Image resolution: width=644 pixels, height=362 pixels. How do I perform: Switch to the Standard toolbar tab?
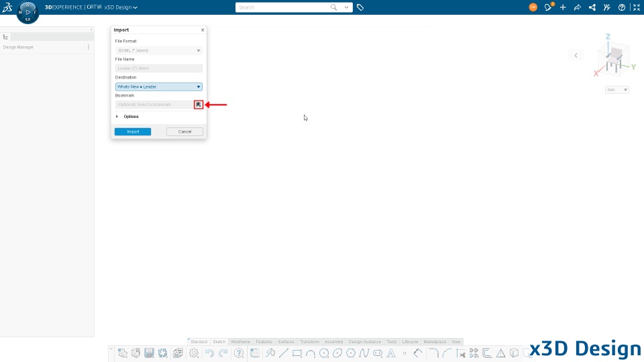coord(199,341)
